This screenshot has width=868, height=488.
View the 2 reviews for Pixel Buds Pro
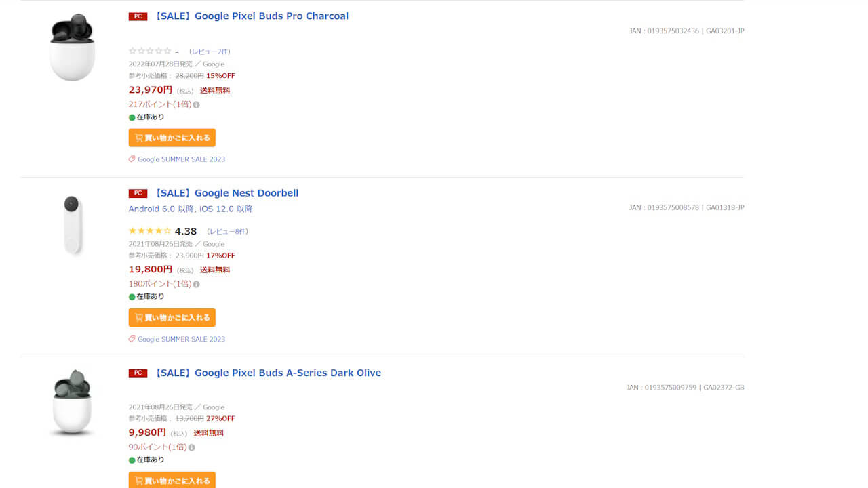tap(210, 52)
